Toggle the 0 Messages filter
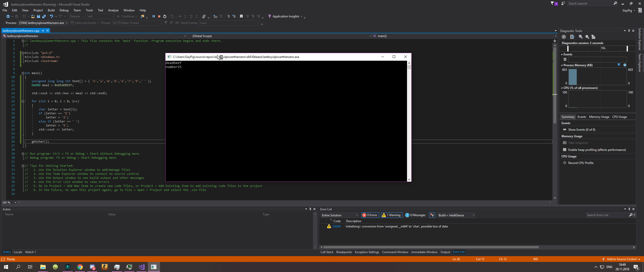Screen dimensions: 644x272 coord(415,215)
